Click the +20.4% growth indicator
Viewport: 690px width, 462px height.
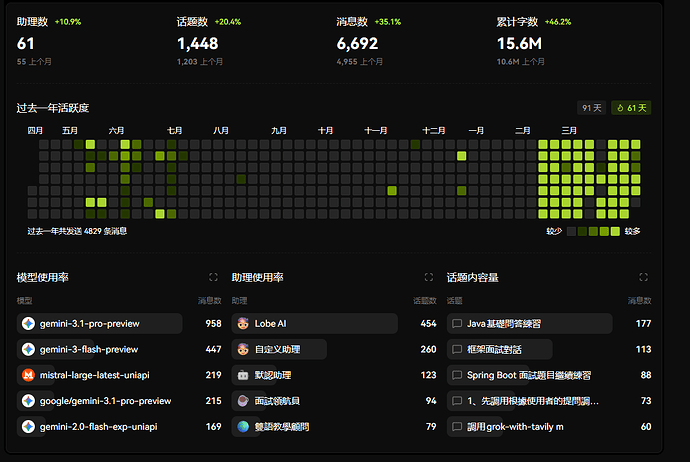[228, 22]
